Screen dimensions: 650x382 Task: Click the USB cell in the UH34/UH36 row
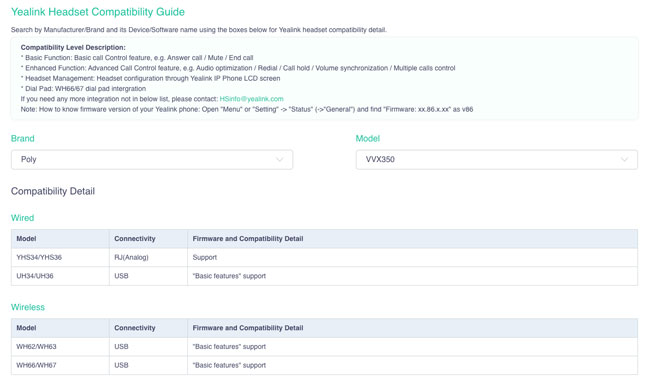click(x=148, y=276)
